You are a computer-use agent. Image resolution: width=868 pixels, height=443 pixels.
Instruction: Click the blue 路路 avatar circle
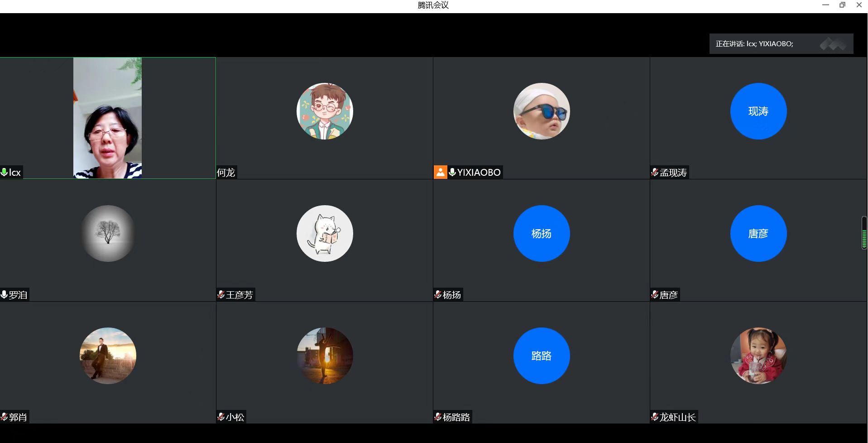point(541,356)
